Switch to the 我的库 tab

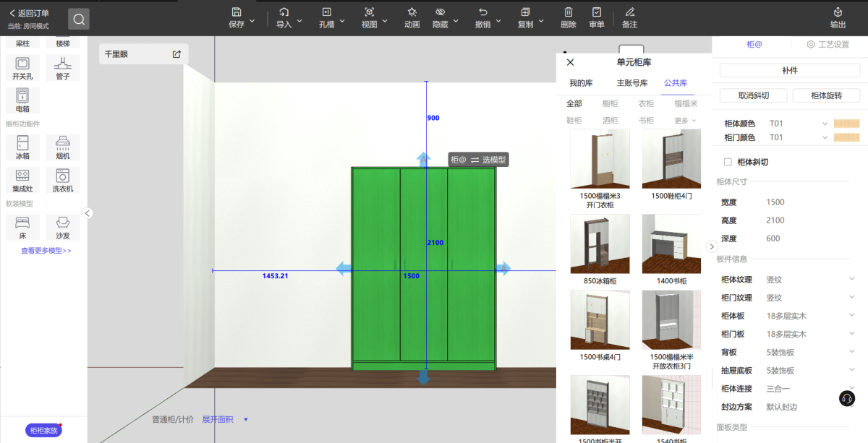(581, 83)
